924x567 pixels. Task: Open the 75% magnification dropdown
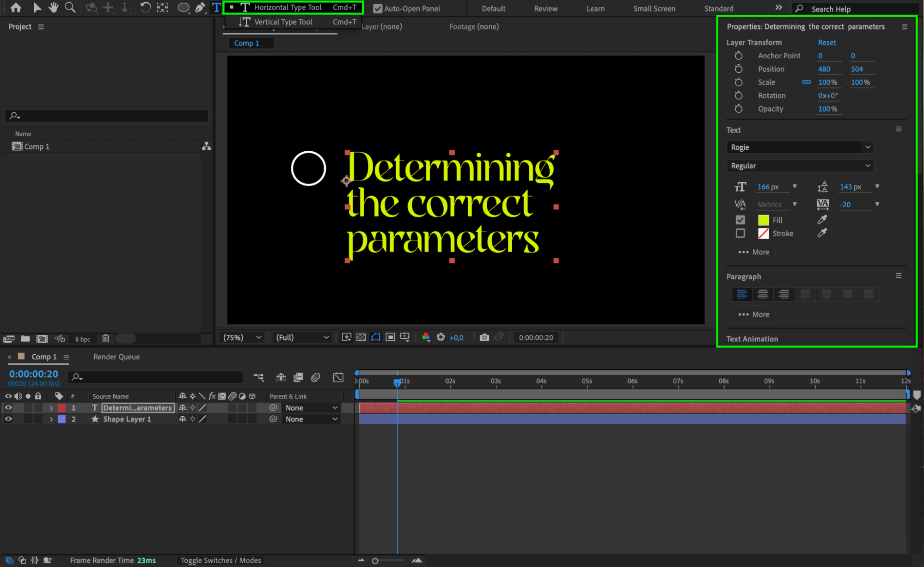pos(242,338)
